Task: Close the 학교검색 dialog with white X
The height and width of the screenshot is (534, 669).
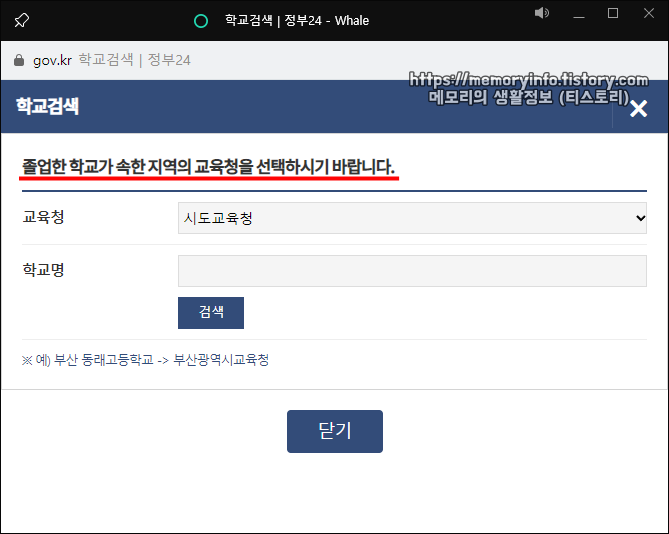Action: (638, 108)
